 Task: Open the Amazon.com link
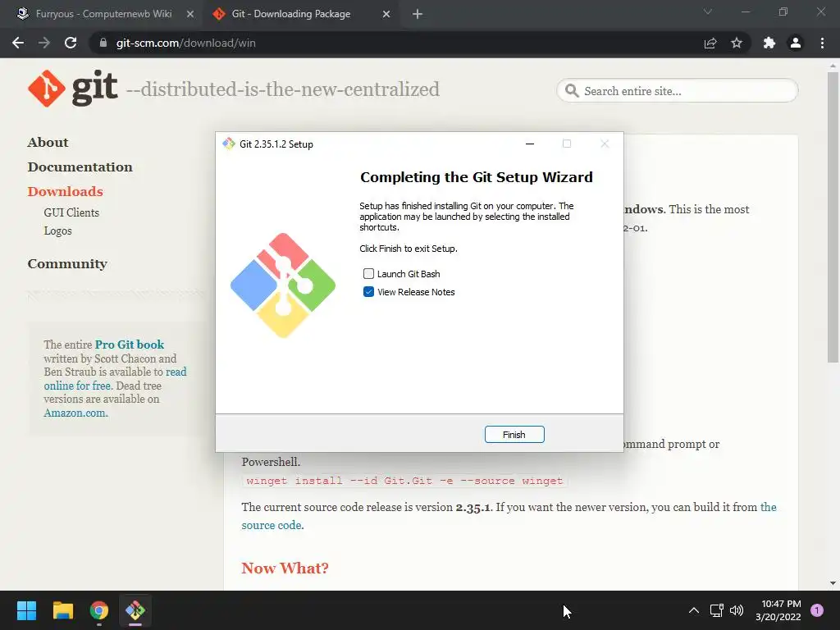[75, 413]
